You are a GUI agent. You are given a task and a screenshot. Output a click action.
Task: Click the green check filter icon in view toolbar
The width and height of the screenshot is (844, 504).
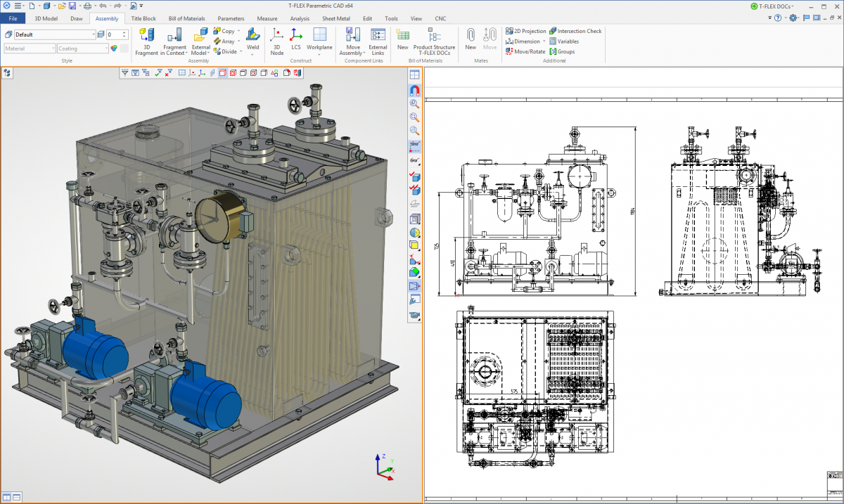(x=158, y=72)
